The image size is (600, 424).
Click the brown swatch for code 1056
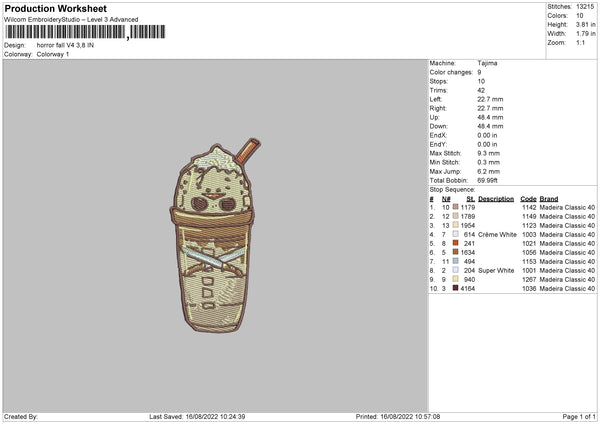(x=455, y=252)
